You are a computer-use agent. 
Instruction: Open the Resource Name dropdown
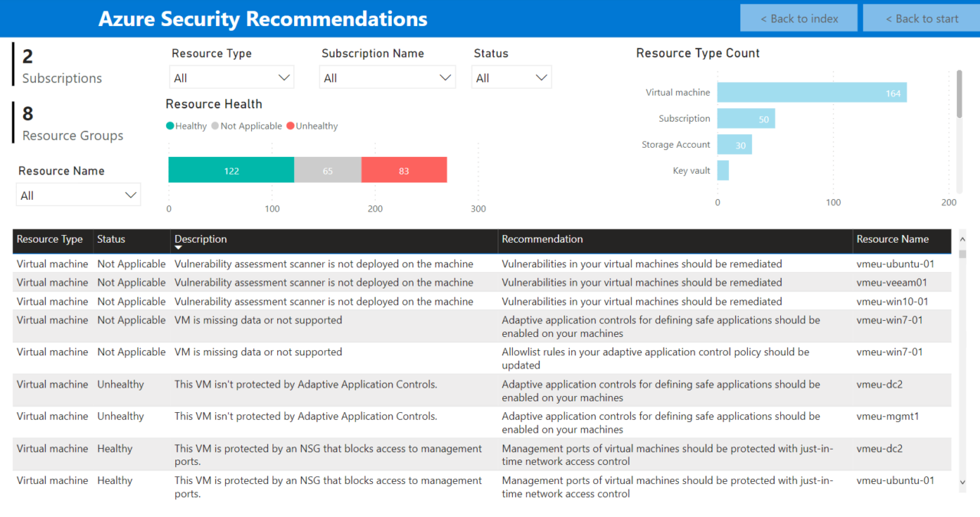click(x=78, y=195)
